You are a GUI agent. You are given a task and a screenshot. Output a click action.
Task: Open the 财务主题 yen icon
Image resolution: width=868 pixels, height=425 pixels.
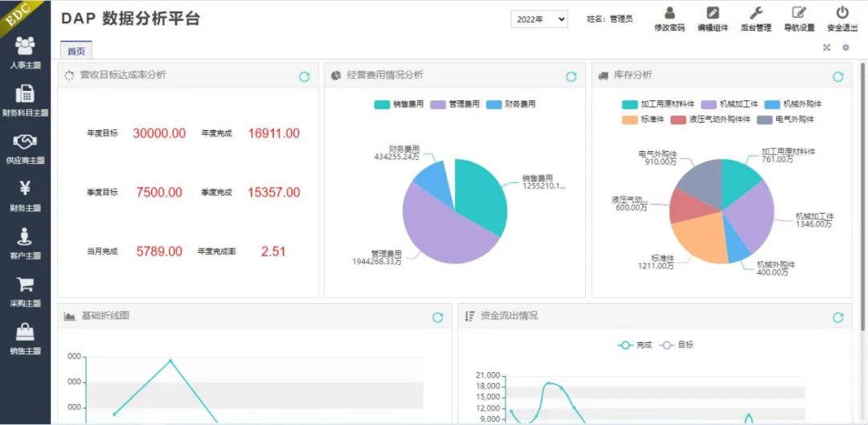(25, 188)
